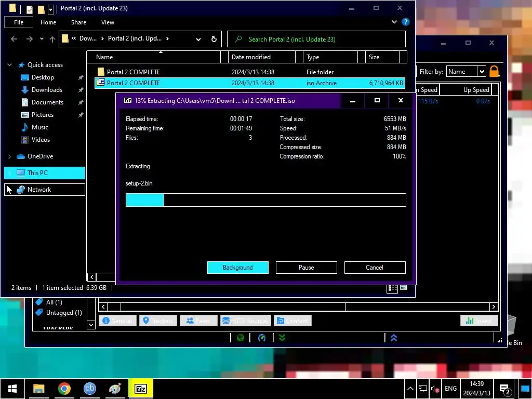Click Background button in 7-Zip dialog
The width and height of the screenshot is (532, 399).
coord(238,268)
